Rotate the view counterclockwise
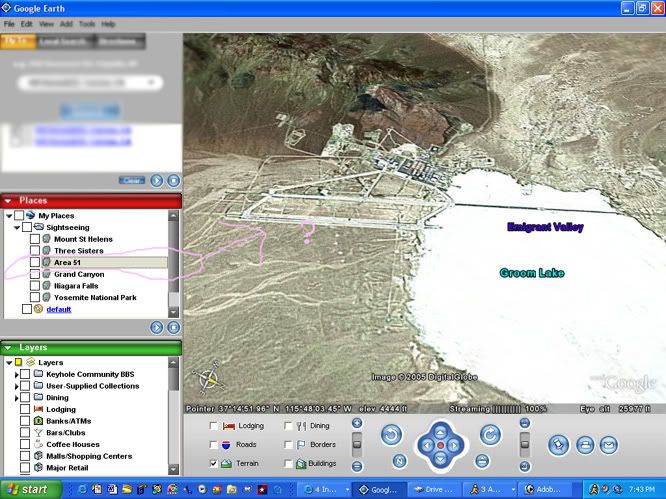This screenshot has width=666, height=499. (392, 435)
